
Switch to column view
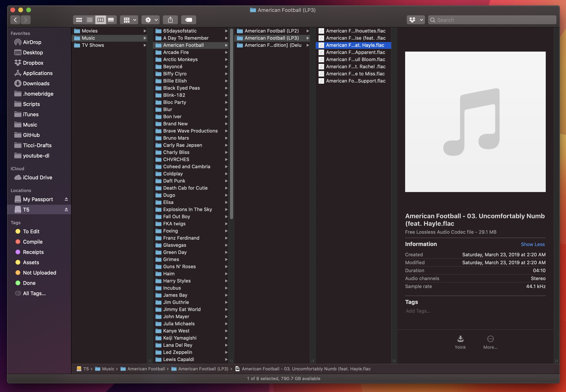click(x=100, y=20)
